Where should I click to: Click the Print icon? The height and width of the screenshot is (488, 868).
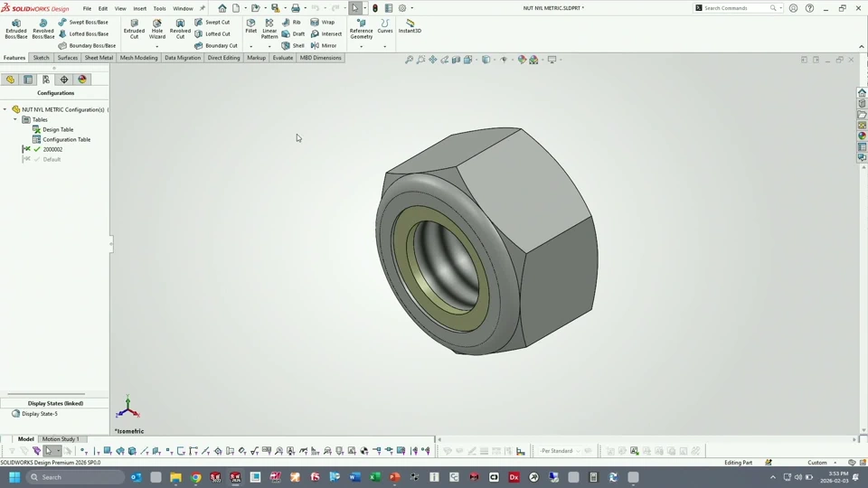point(295,8)
